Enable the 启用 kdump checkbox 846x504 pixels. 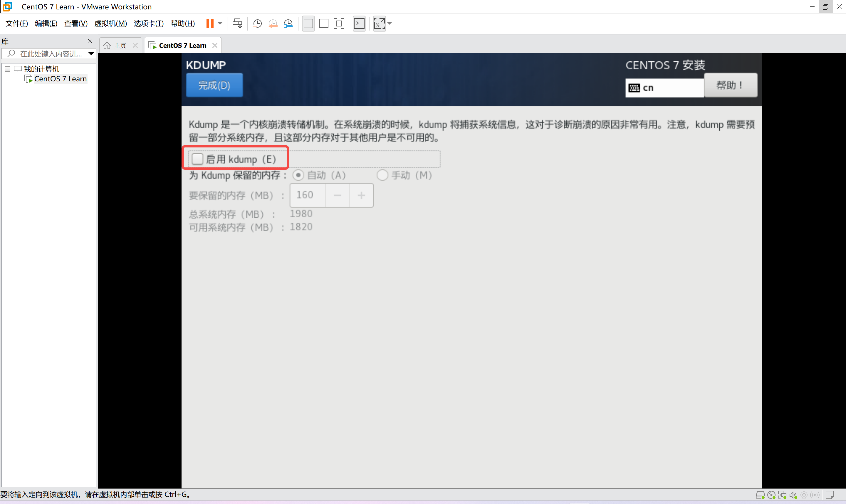click(x=197, y=159)
